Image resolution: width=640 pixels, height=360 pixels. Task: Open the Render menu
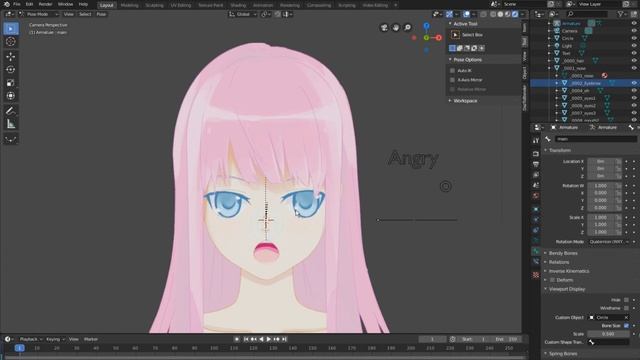point(45,4)
